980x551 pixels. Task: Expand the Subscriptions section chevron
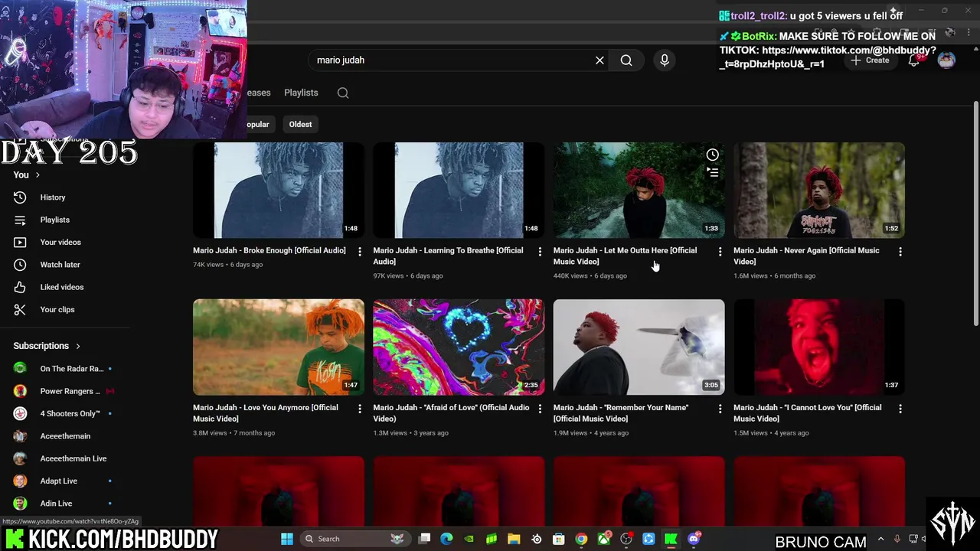coord(77,346)
